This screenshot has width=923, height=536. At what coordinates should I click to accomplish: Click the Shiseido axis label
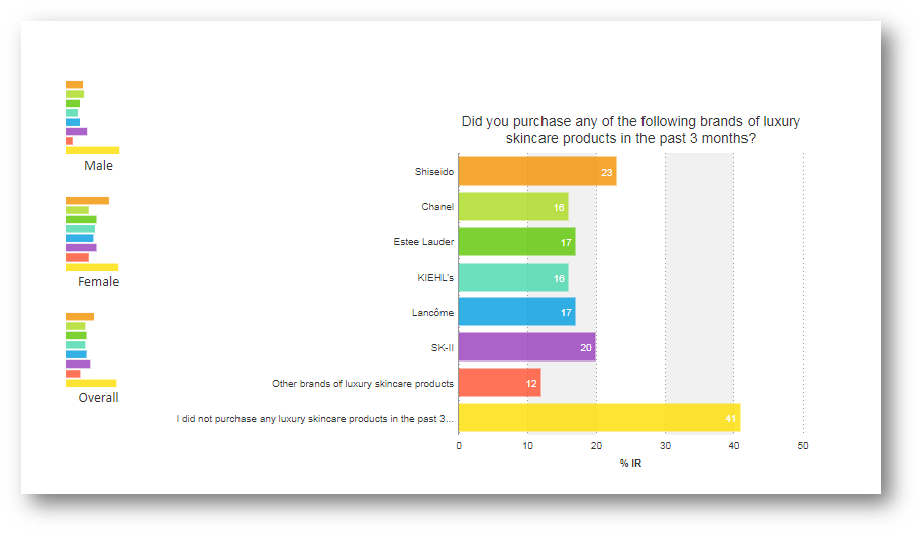click(434, 172)
